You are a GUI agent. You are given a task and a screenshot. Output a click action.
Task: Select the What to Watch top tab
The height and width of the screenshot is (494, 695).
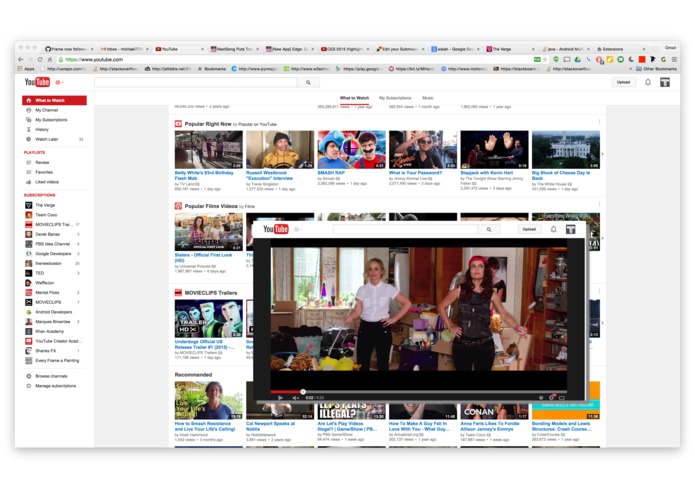[x=354, y=98]
